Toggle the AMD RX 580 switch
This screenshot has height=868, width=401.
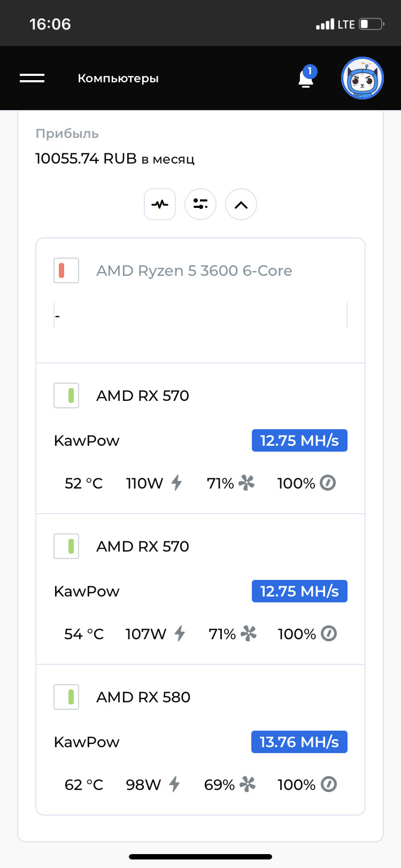(66, 697)
